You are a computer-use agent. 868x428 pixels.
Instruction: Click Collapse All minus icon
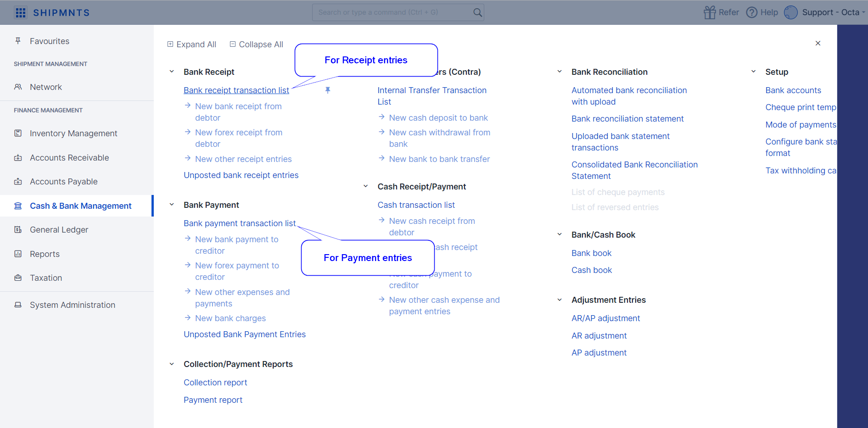pos(233,44)
